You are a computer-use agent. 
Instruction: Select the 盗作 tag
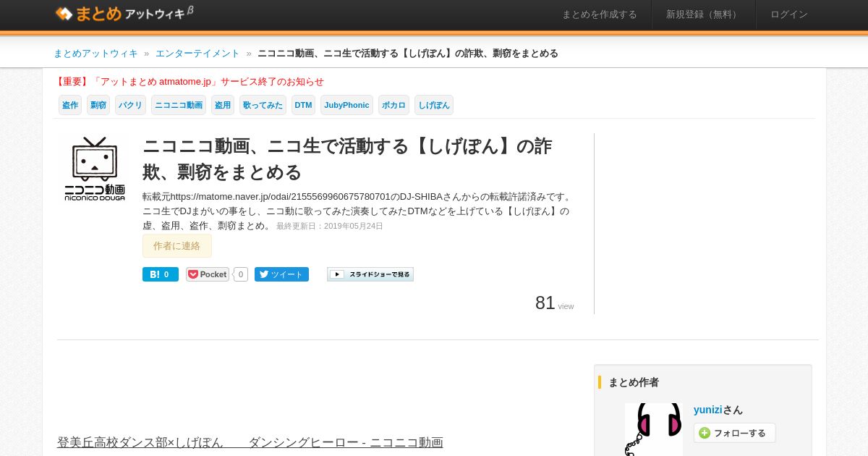pos(70,105)
